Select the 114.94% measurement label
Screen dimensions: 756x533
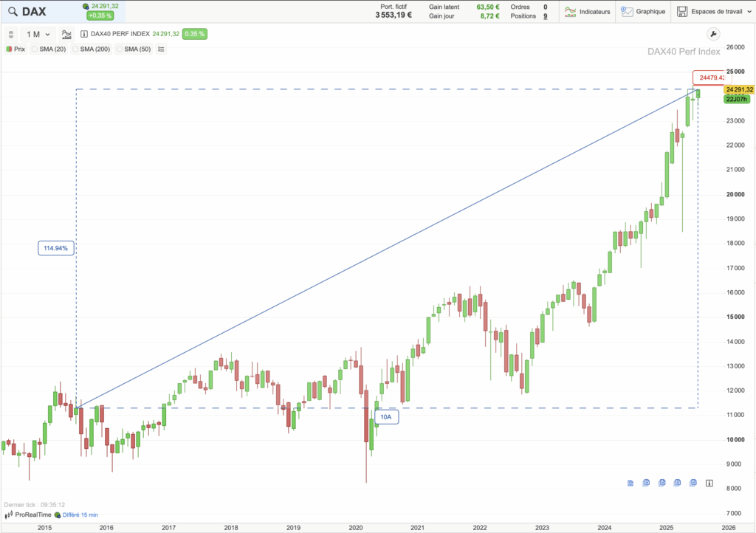56,248
